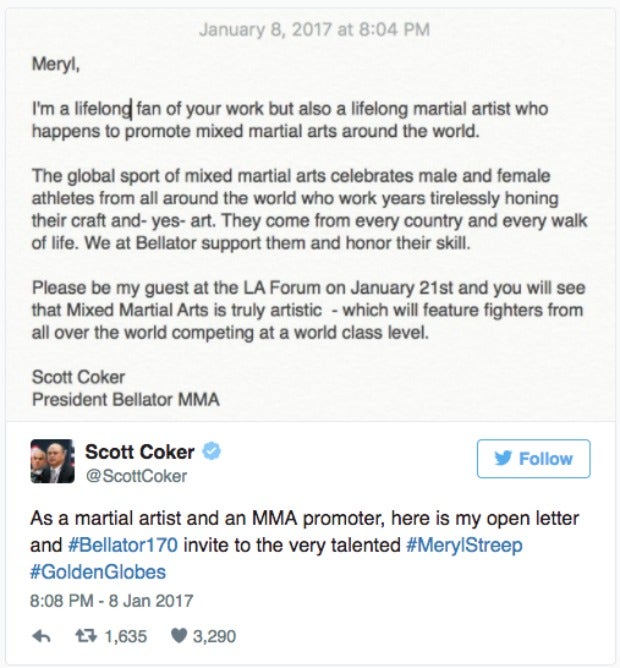Viewport: 620px width, 668px height.
Task: Open Scott Coker's profile avatar
Action: tap(53, 461)
